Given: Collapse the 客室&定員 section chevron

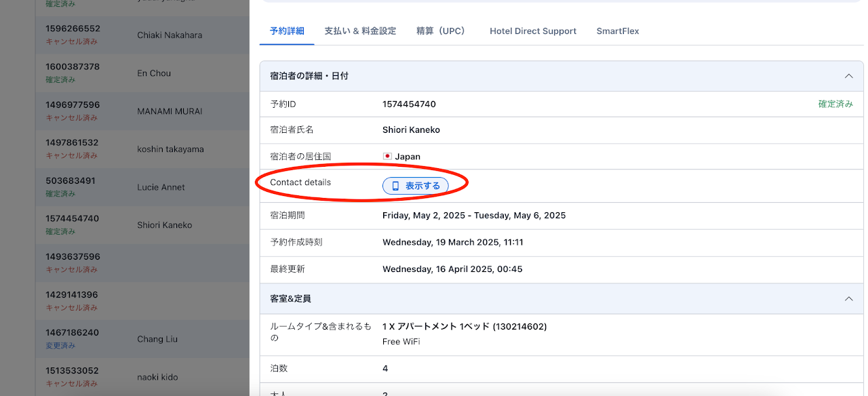Looking at the screenshot, I should pyautogui.click(x=848, y=298).
